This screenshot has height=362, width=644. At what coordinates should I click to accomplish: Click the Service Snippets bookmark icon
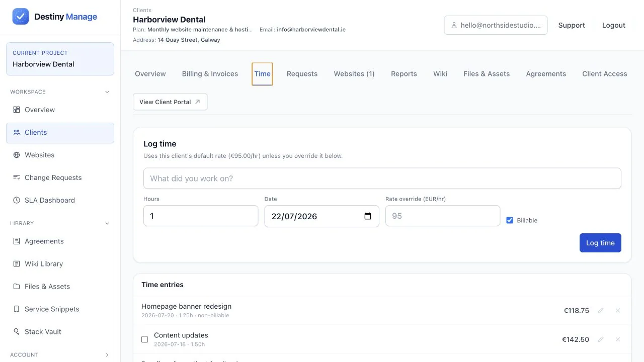[x=17, y=309]
